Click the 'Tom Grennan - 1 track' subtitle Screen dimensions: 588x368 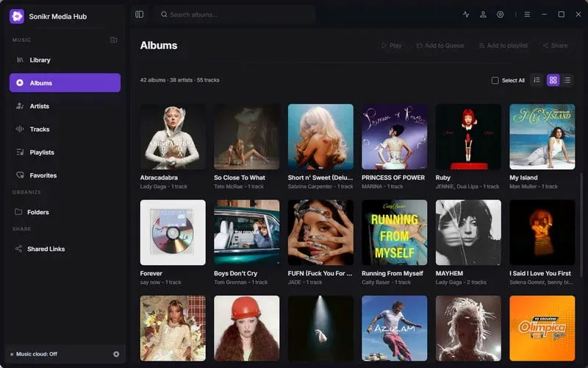241,283
